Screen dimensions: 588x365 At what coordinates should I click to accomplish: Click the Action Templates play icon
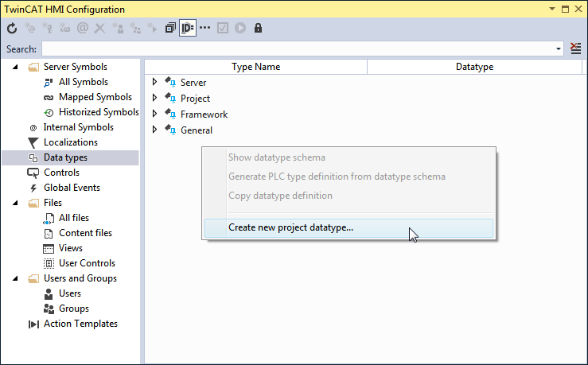point(33,324)
